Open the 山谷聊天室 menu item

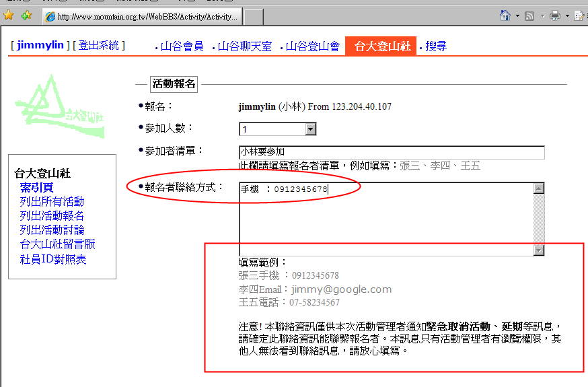tap(244, 46)
